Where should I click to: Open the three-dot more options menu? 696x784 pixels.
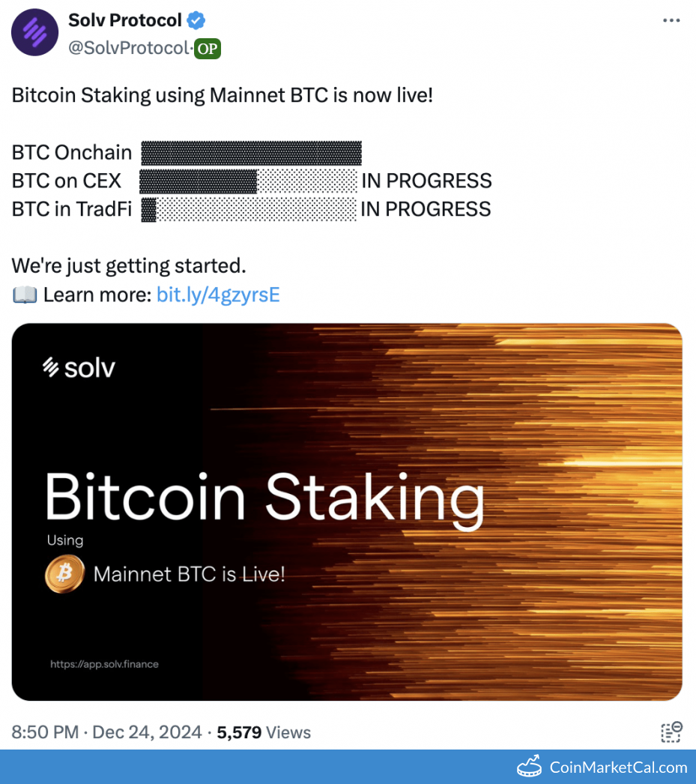click(x=671, y=20)
